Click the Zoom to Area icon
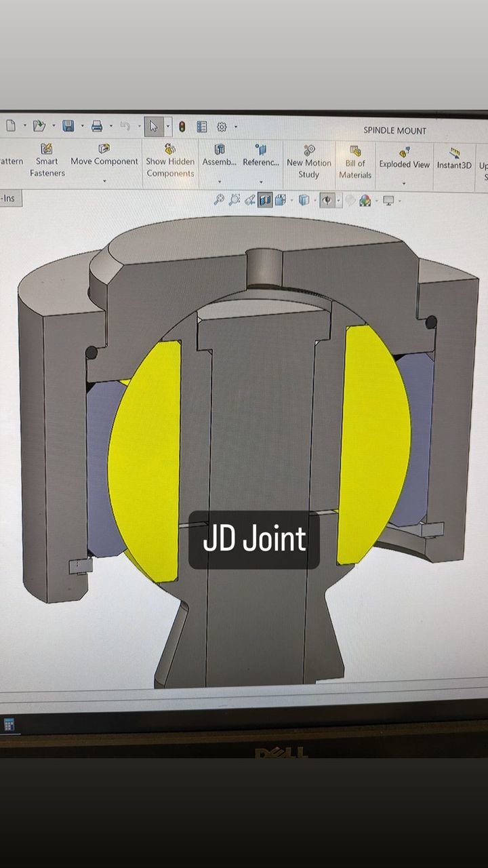This screenshot has height=868, width=488. pyautogui.click(x=235, y=199)
